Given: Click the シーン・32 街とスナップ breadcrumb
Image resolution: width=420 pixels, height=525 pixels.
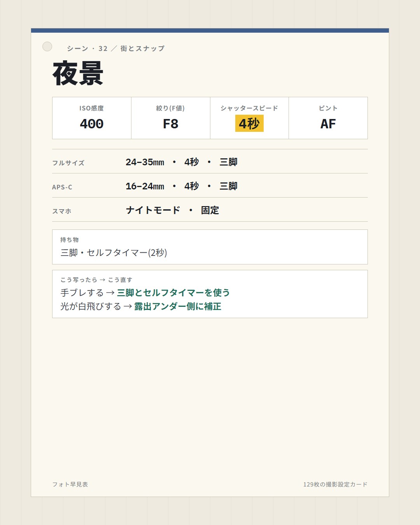Looking at the screenshot, I should (115, 49).
